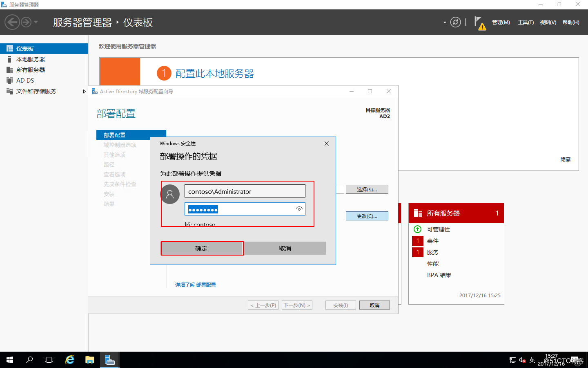Viewport: 588px width, 368px height.
Task: Click the 下一步(N) wizard button
Action: 297,305
